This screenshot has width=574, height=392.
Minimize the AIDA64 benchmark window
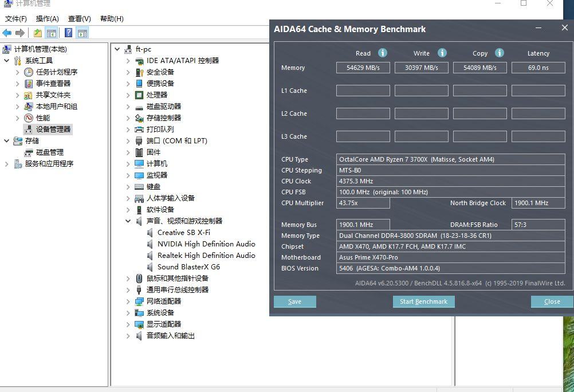point(538,28)
